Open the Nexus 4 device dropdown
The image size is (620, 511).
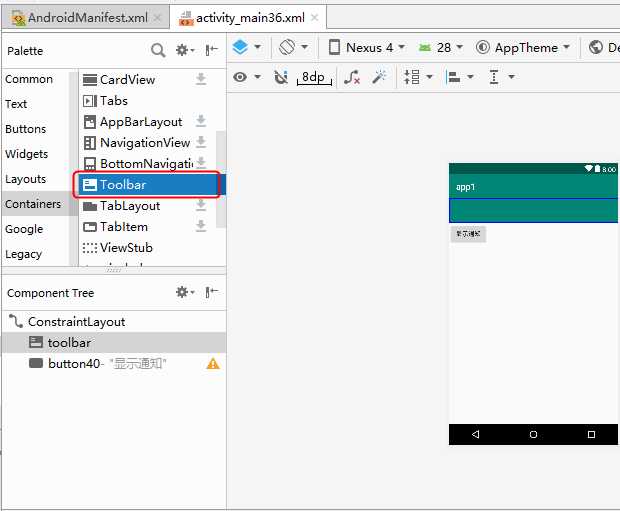(x=367, y=47)
